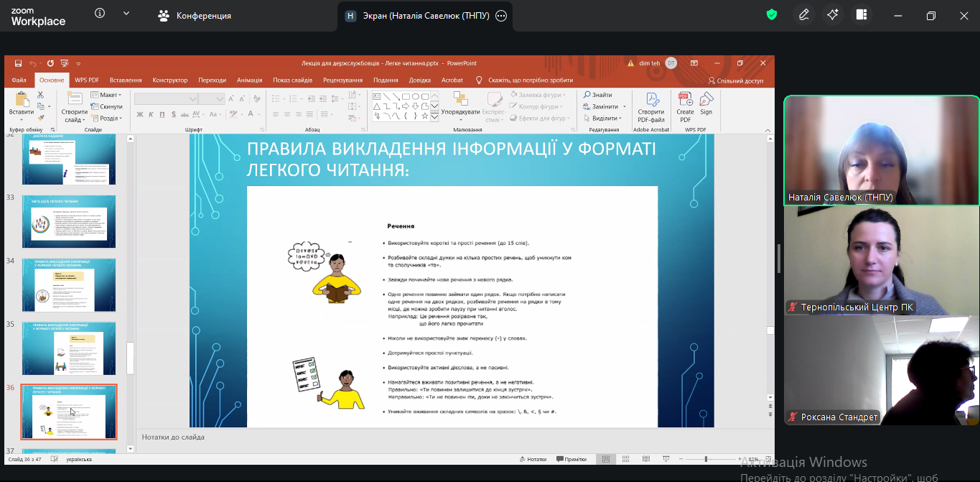Image resolution: width=980 pixels, height=482 pixels.
Task: Switch to the Анімація ribbon tab
Action: [x=249, y=80]
